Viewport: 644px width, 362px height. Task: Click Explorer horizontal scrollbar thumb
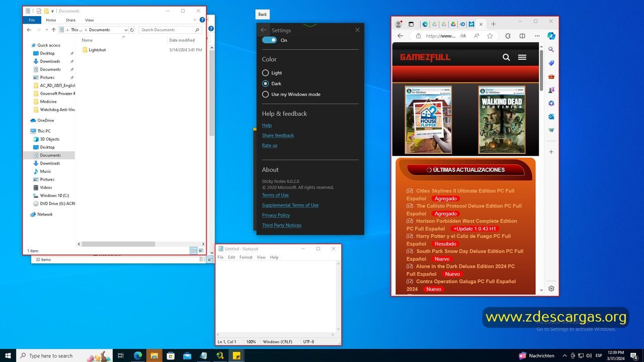click(x=118, y=244)
